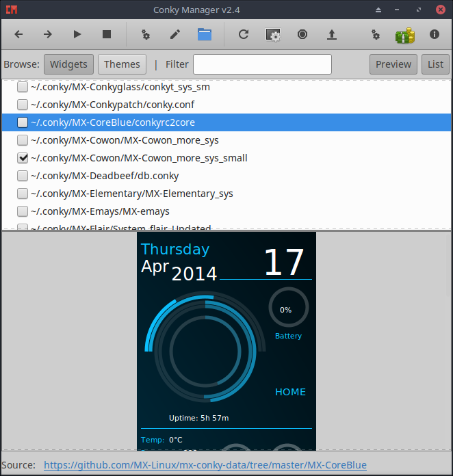Viewport: 453px width, 476px height.
Task: Reload widget list with refresh icon
Action: 244,34
